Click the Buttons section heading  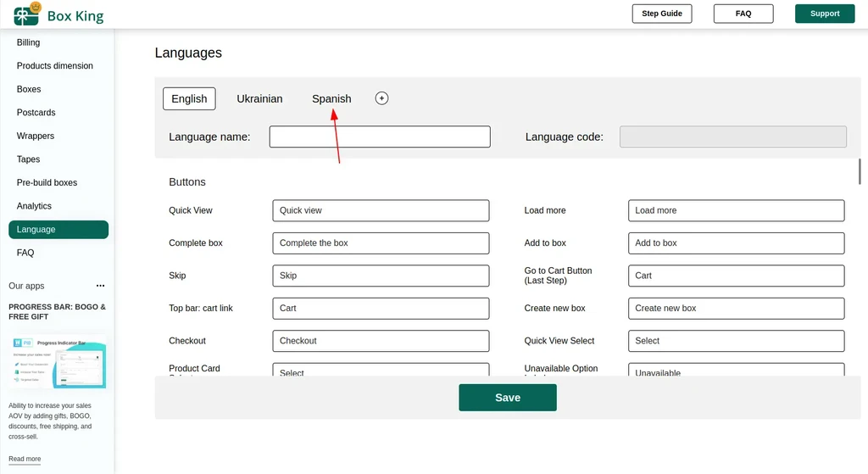tap(187, 182)
